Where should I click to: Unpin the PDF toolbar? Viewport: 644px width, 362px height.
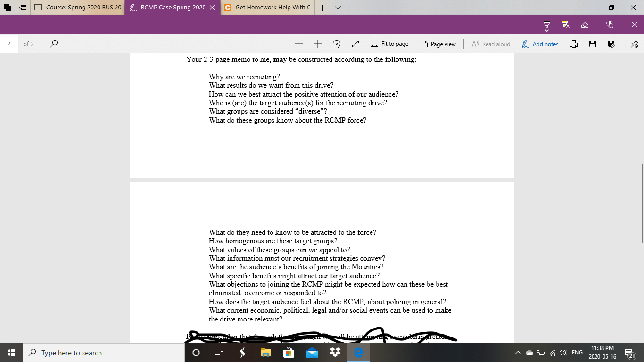tap(635, 44)
